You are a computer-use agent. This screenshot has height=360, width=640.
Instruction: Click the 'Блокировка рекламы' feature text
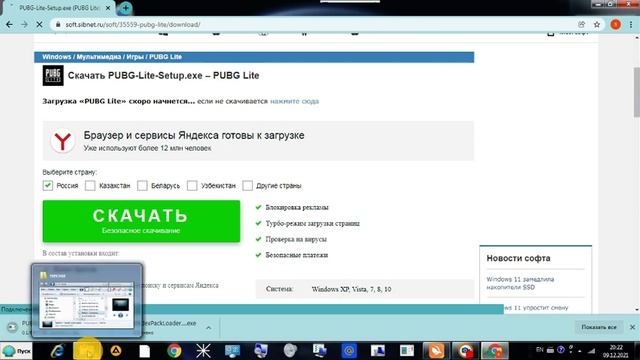pos(297,207)
